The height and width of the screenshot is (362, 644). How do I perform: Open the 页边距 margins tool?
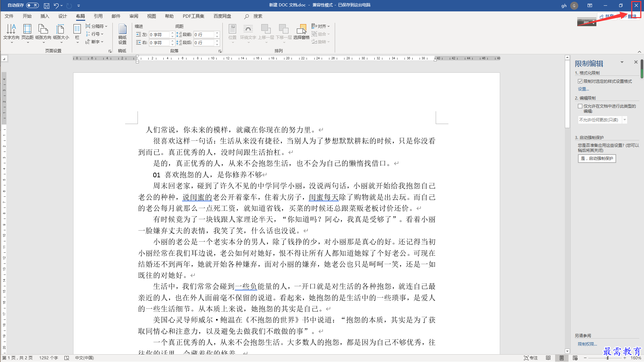(x=28, y=33)
